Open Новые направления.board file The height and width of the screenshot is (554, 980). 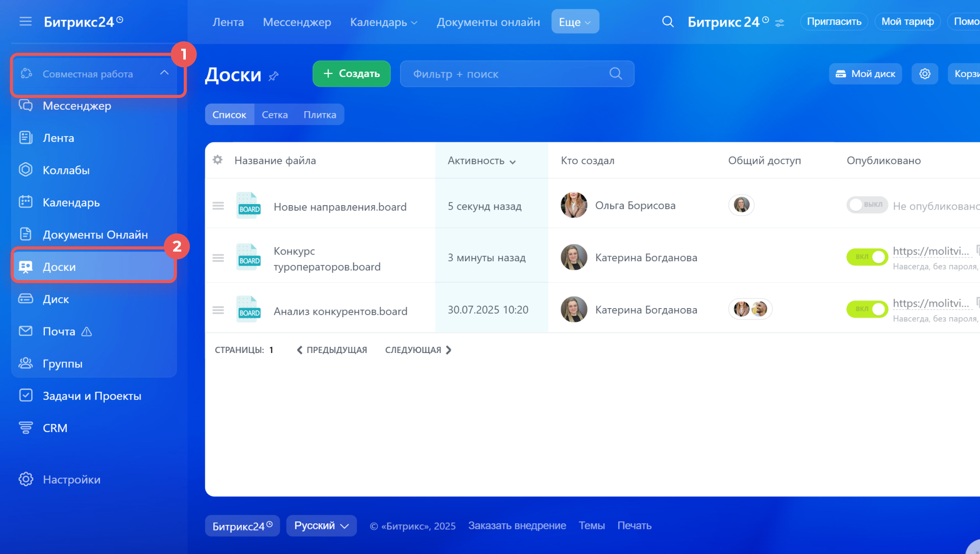(x=340, y=207)
